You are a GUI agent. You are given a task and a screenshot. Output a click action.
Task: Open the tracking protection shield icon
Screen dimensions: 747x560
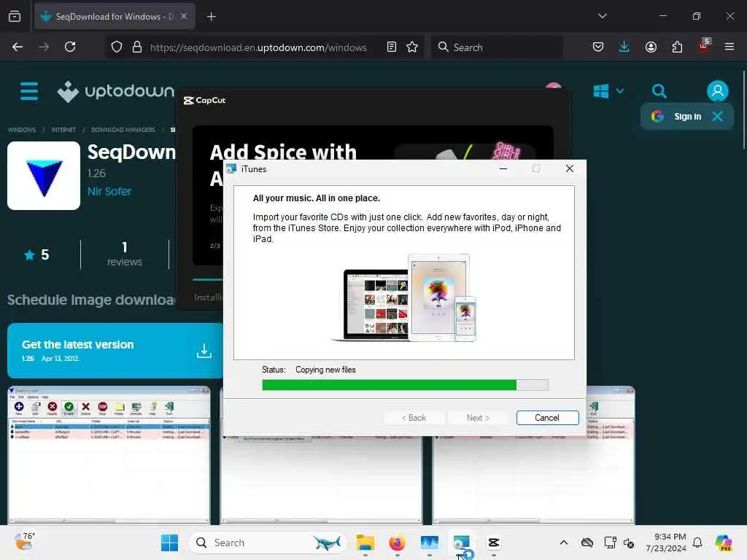117,47
